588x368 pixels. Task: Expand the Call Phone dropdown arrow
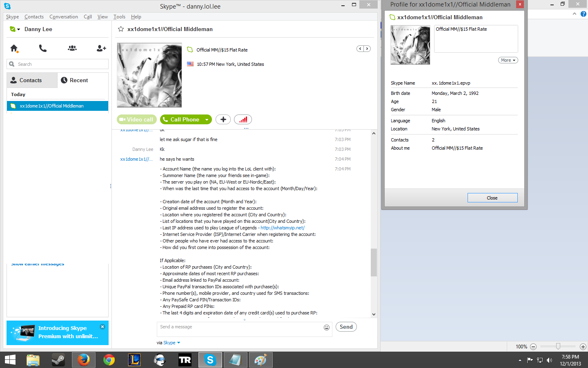tap(207, 119)
